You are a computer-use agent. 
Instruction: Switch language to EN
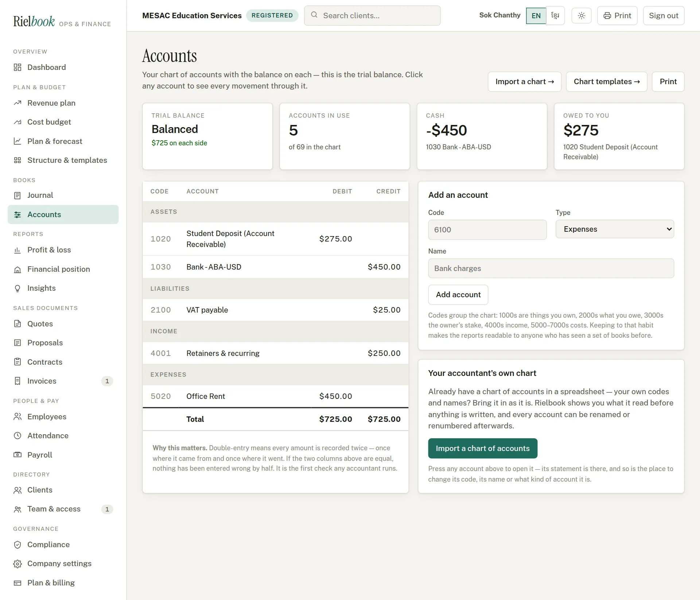pos(536,16)
